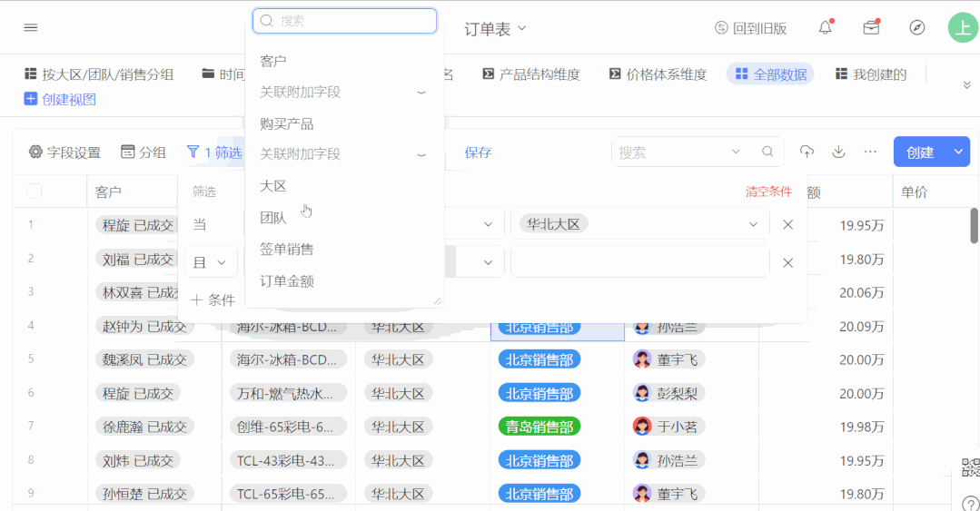The image size is (980, 511).
Task: Expand the 创建 button dropdown arrow
Action: [x=958, y=152]
